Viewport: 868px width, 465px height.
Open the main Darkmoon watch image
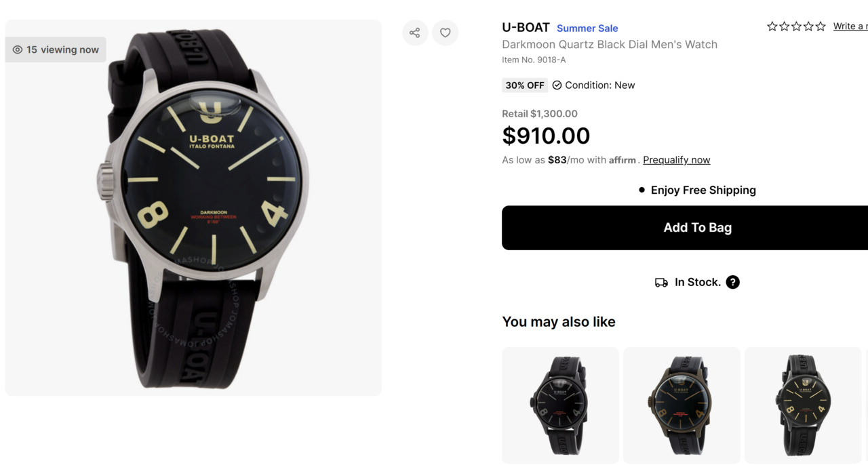[193, 207]
